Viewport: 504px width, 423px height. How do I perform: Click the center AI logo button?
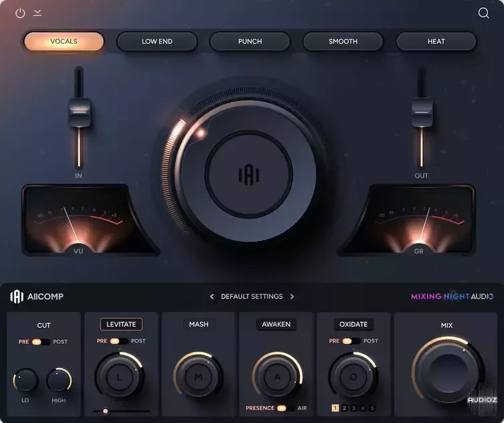249,175
